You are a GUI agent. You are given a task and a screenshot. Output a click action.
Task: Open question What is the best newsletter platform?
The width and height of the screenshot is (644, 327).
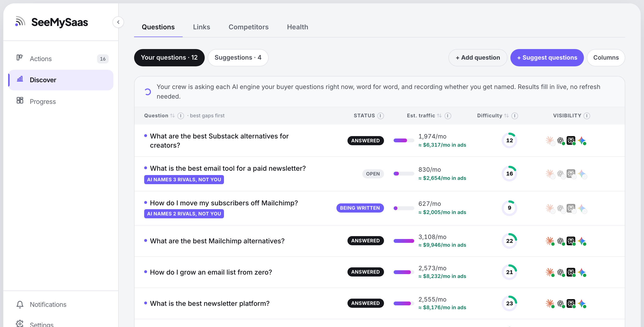click(210, 303)
